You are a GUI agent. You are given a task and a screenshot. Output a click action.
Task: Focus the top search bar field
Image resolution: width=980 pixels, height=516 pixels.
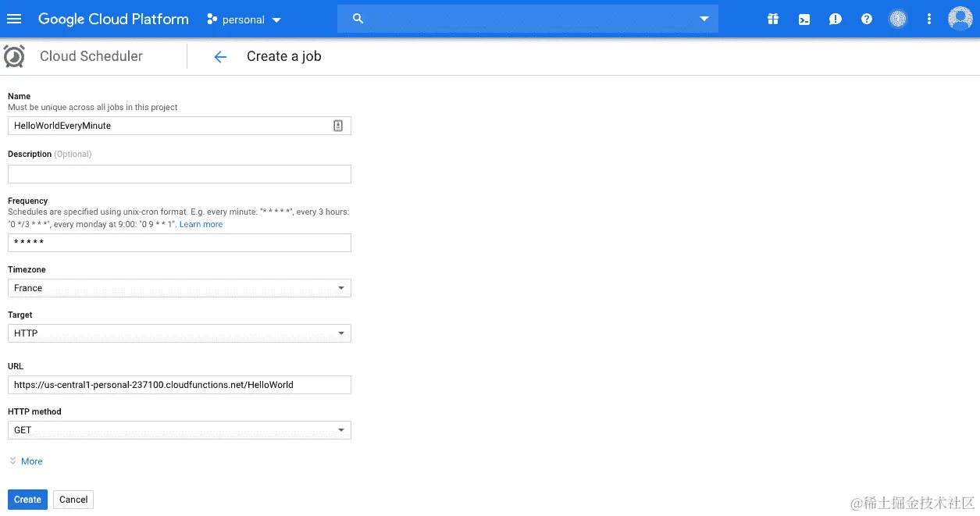pos(528,19)
